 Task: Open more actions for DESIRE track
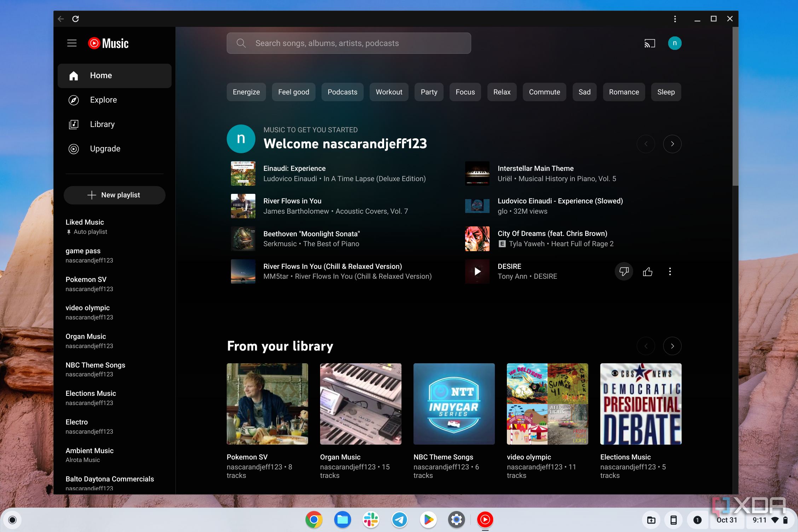tap(670, 271)
